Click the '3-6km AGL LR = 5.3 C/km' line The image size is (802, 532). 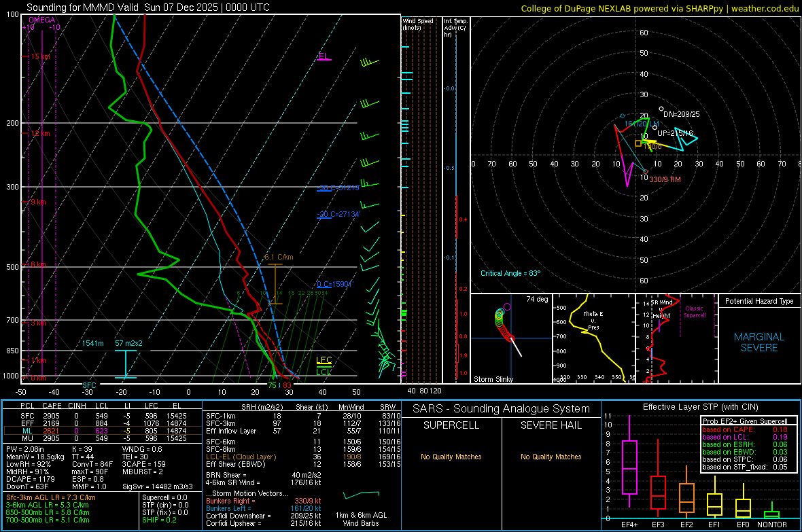tap(48, 505)
